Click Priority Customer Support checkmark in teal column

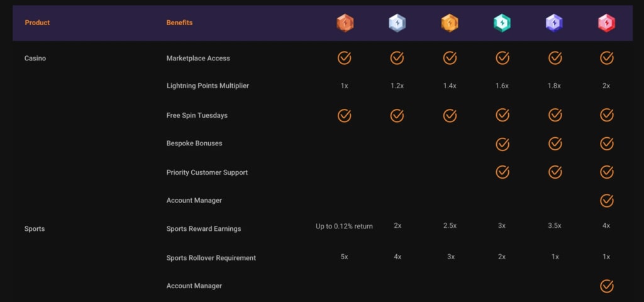tap(502, 172)
